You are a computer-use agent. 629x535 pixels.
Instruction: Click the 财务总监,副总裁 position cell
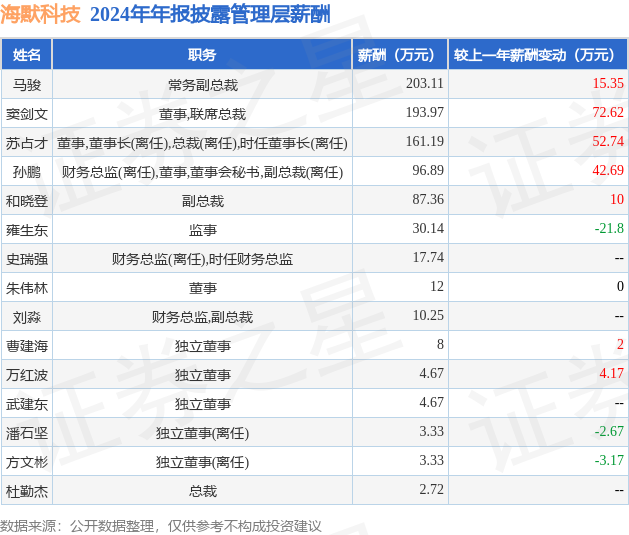coord(203,317)
